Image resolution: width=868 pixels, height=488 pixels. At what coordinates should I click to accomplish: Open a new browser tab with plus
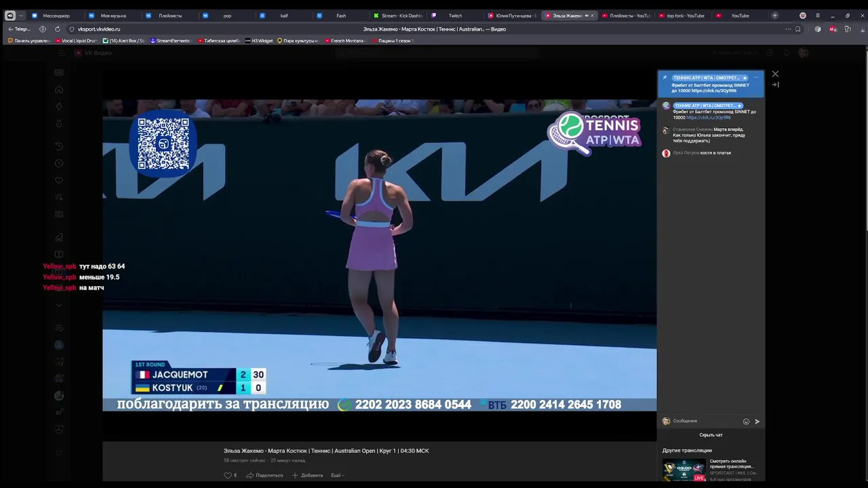pos(774,16)
